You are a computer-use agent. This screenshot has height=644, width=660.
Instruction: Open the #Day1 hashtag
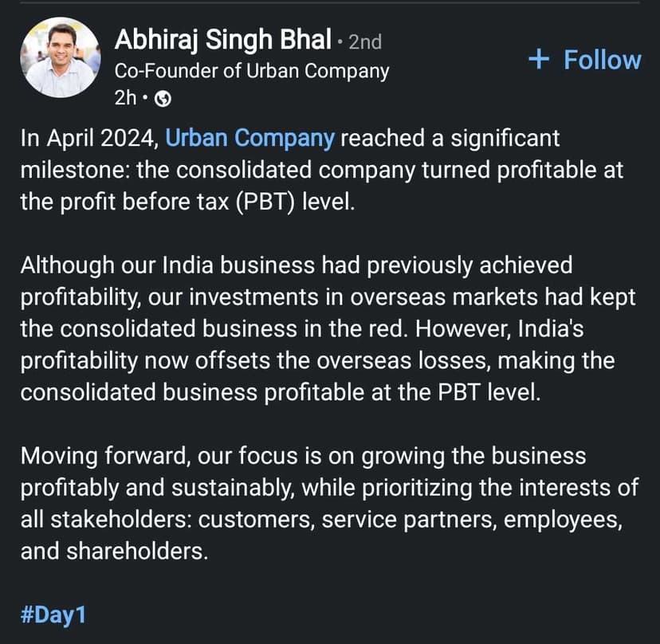pyautogui.click(x=53, y=615)
